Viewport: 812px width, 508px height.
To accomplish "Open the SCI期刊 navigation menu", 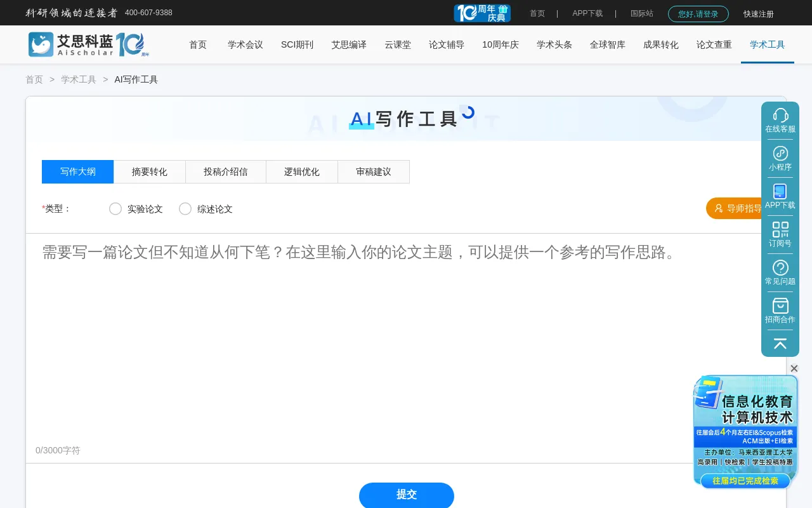I will coord(297,44).
